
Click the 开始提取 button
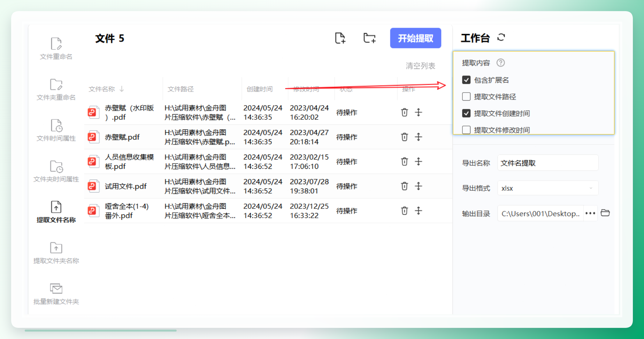[x=415, y=38]
